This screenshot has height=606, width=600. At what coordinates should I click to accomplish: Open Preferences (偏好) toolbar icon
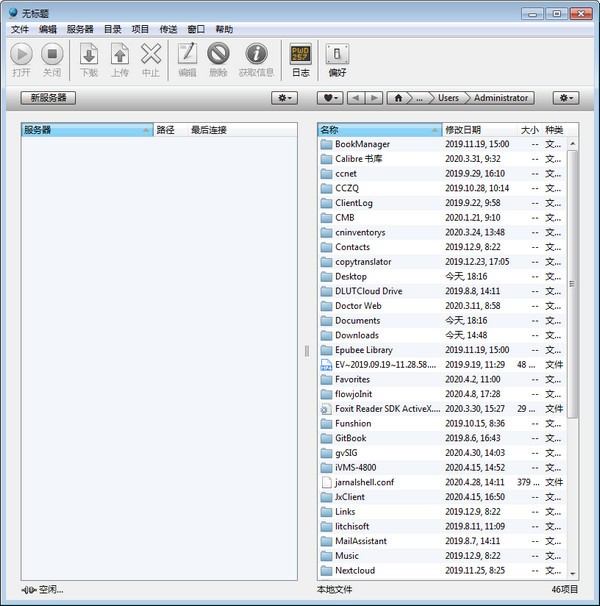point(337,54)
